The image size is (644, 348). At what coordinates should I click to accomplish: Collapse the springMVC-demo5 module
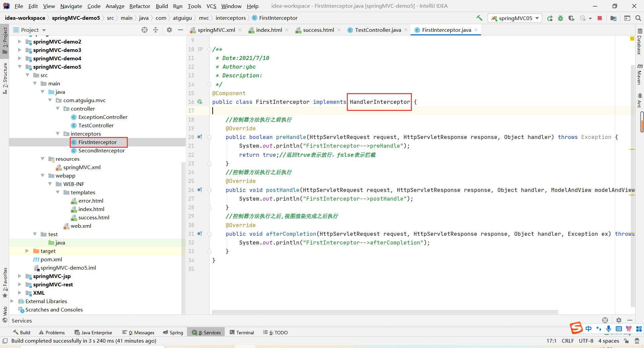tap(19, 67)
